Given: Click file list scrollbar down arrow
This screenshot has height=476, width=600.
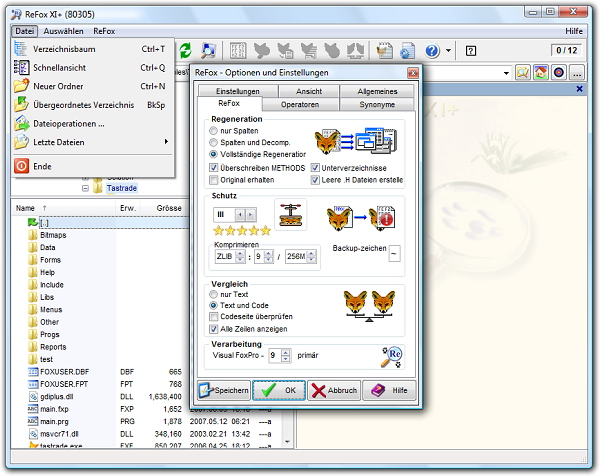Looking at the screenshot, I should pyautogui.click(x=287, y=442).
